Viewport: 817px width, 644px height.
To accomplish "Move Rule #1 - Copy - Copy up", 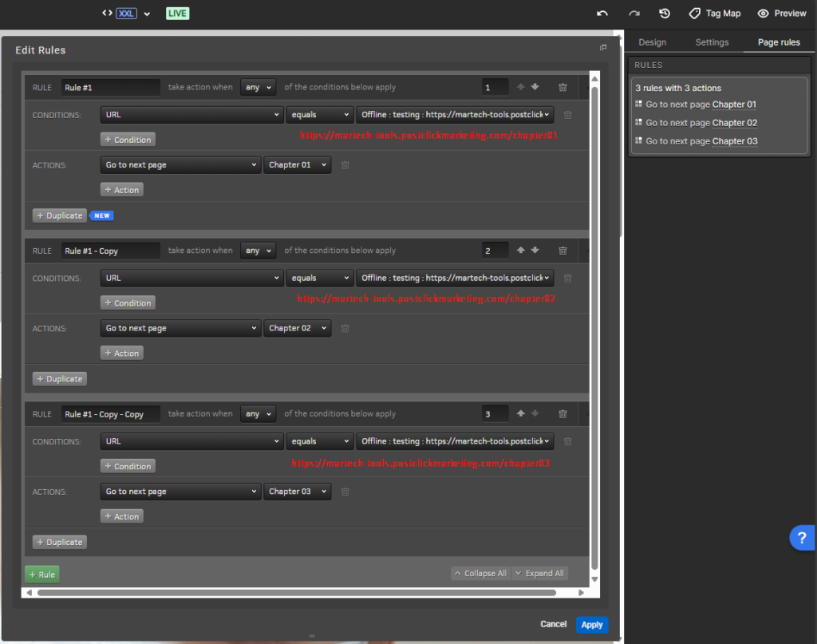I will coord(520,413).
